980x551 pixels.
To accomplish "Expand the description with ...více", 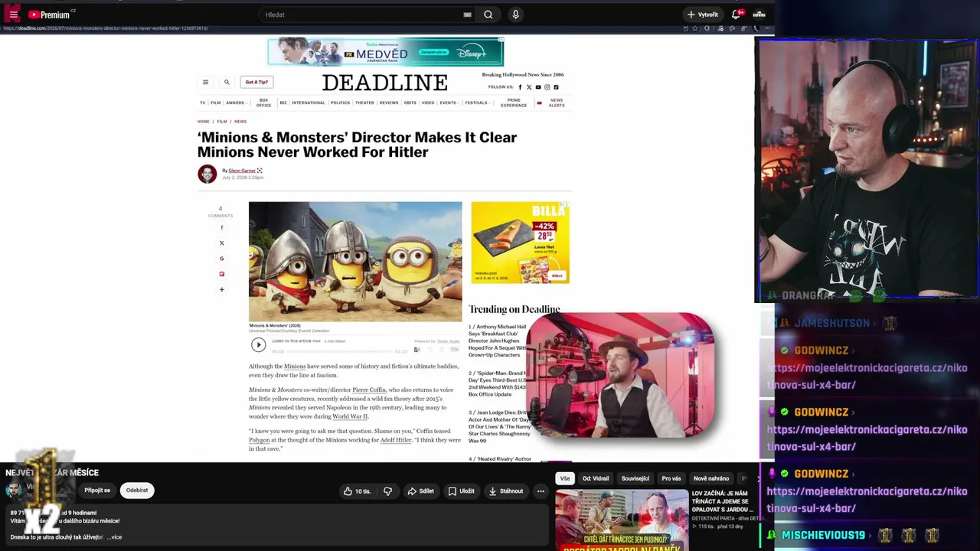I will (114, 537).
